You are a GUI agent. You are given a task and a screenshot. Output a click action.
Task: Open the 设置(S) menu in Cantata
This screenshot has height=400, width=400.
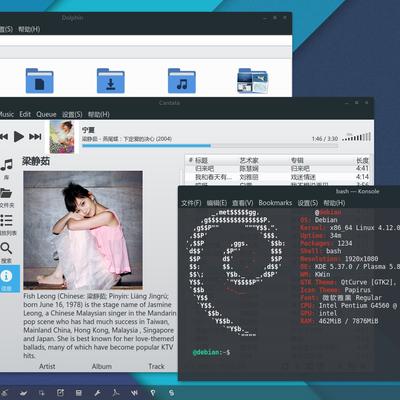pyautogui.click(x=72, y=114)
